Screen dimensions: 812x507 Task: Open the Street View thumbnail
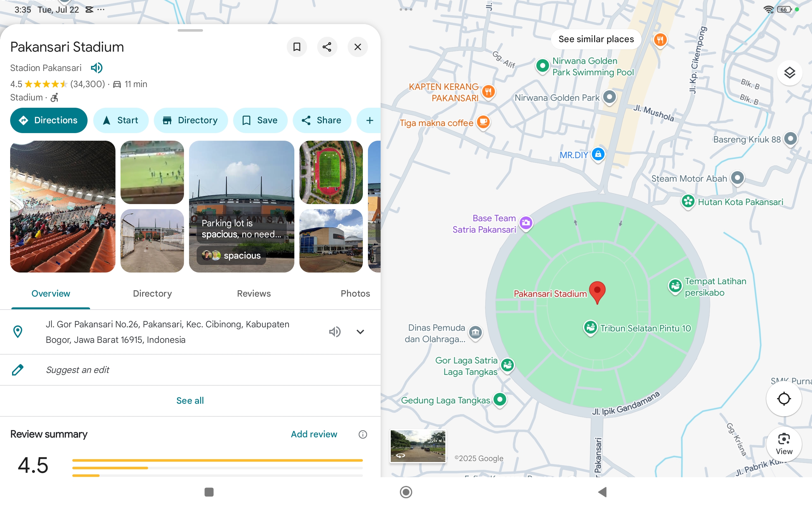coord(418,446)
